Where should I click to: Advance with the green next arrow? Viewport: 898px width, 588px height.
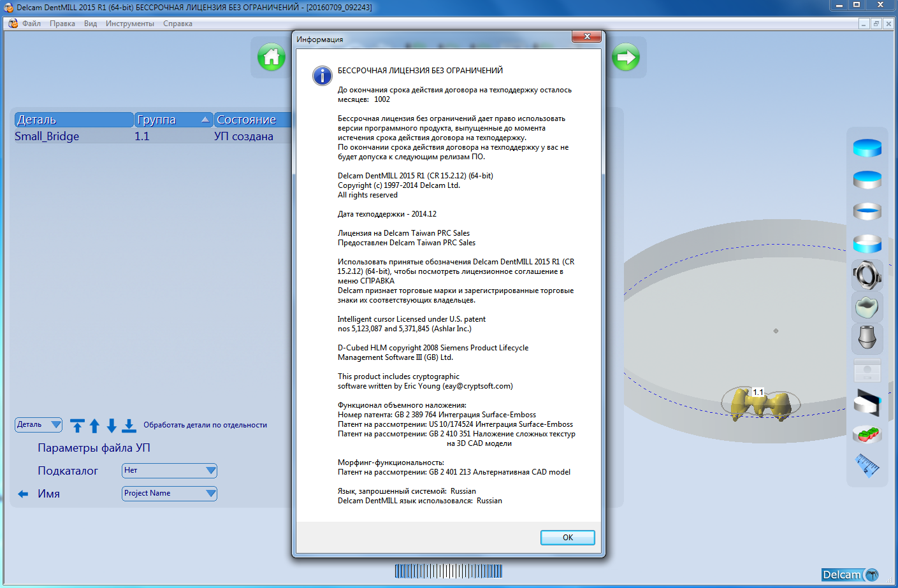626,57
